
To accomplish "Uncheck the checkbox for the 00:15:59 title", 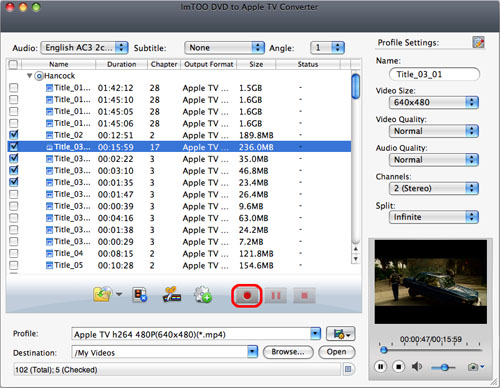I will [x=14, y=147].
